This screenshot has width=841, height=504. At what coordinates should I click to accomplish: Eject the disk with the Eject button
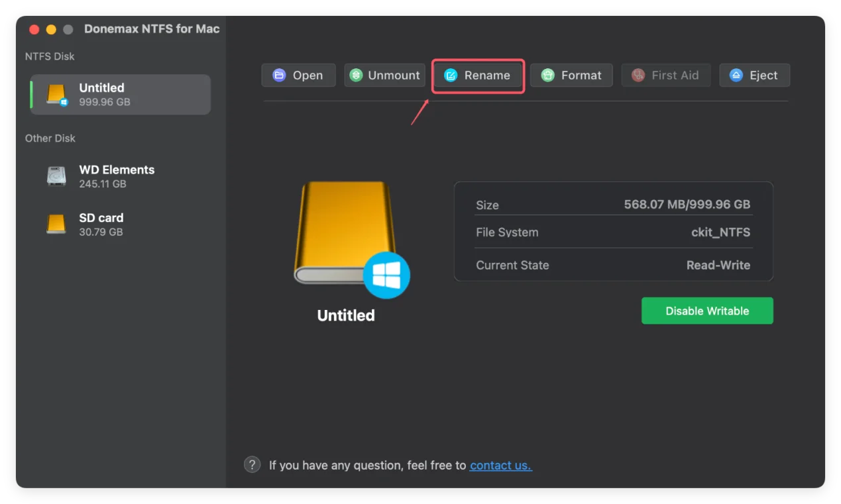(754, 76)
